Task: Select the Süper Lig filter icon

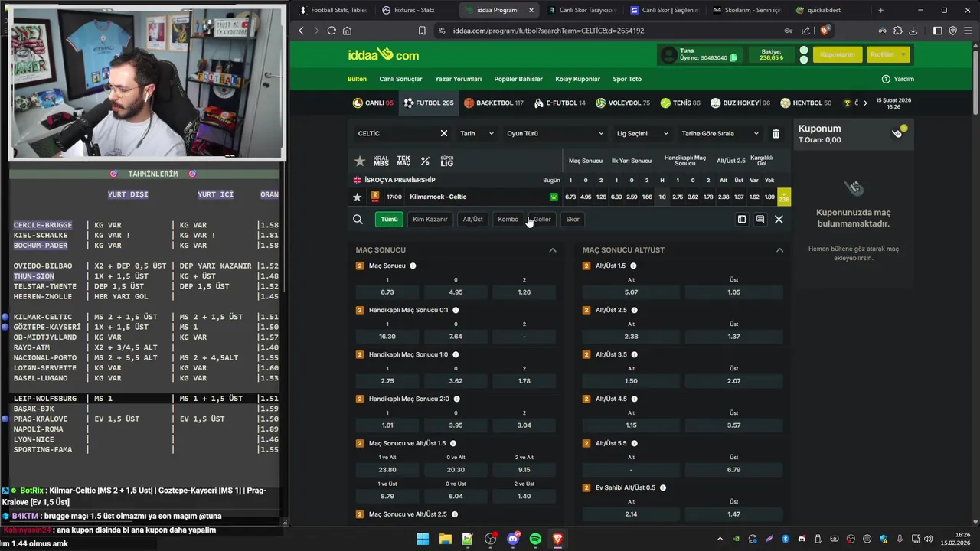Action: 447,161
